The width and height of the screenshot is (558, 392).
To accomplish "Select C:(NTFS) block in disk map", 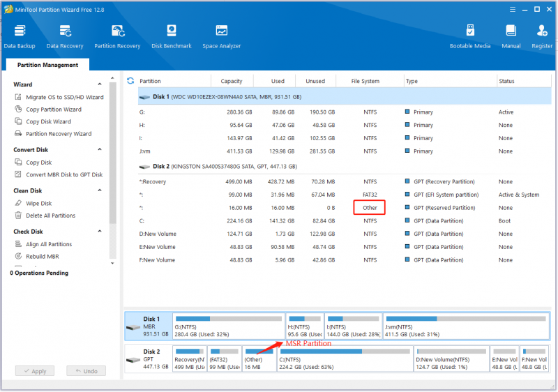I will pos(345,359).
